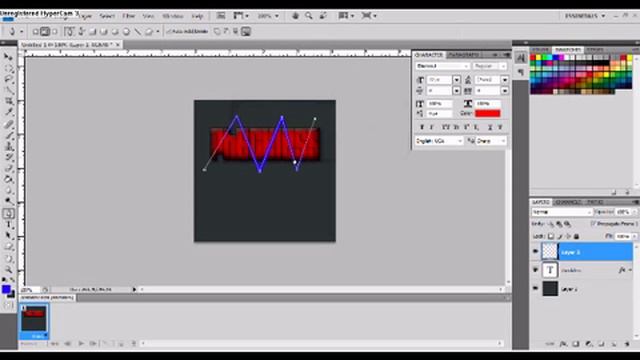
Task: Click Create new layer icon
Action: (x=614, y=344)
